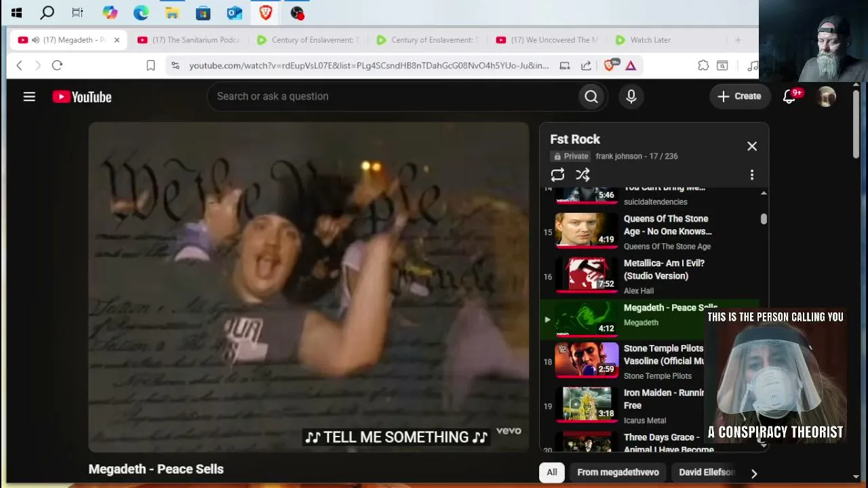
Task: Click the Megadeth - Peace Sells video title
Action: click(x=156, y=469)
